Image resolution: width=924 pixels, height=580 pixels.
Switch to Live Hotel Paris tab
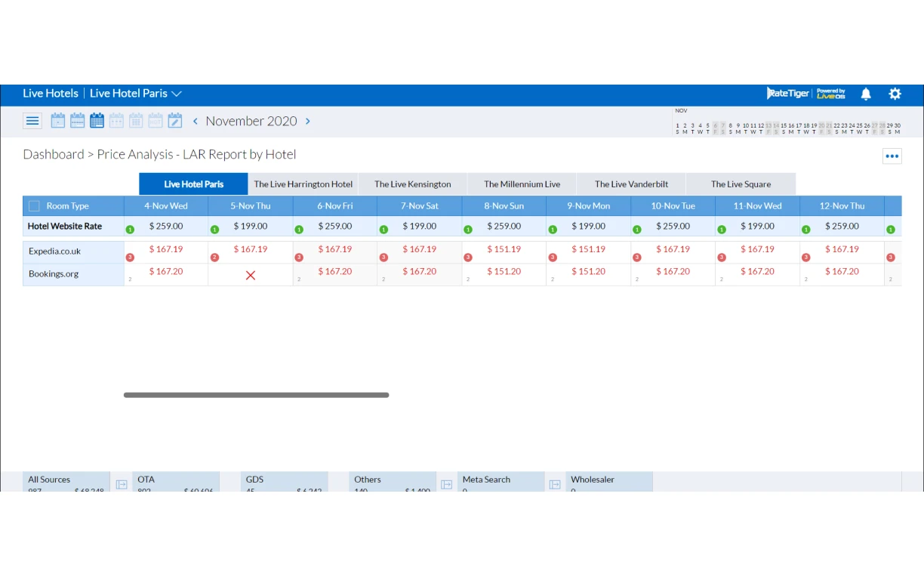tap(193, 184)
